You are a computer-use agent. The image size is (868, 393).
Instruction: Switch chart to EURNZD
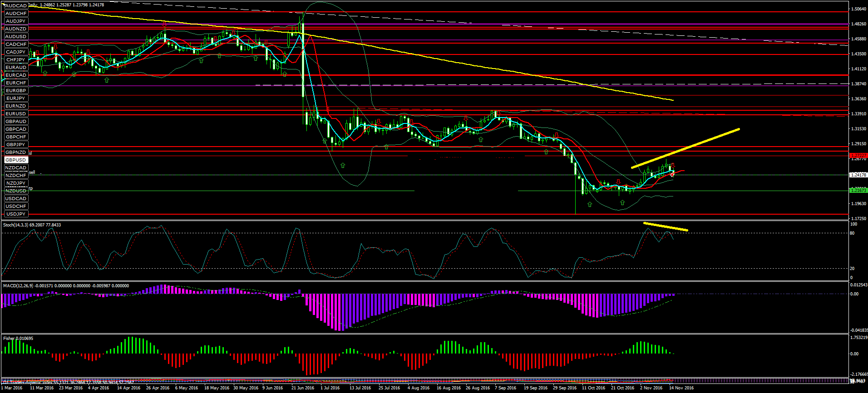(16, 106)
